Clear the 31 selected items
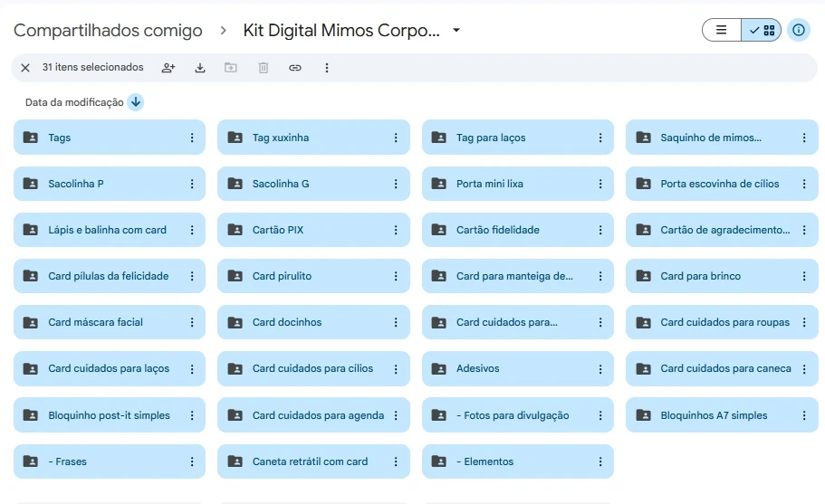The image size is (825, 504). [x=25, y=68]
